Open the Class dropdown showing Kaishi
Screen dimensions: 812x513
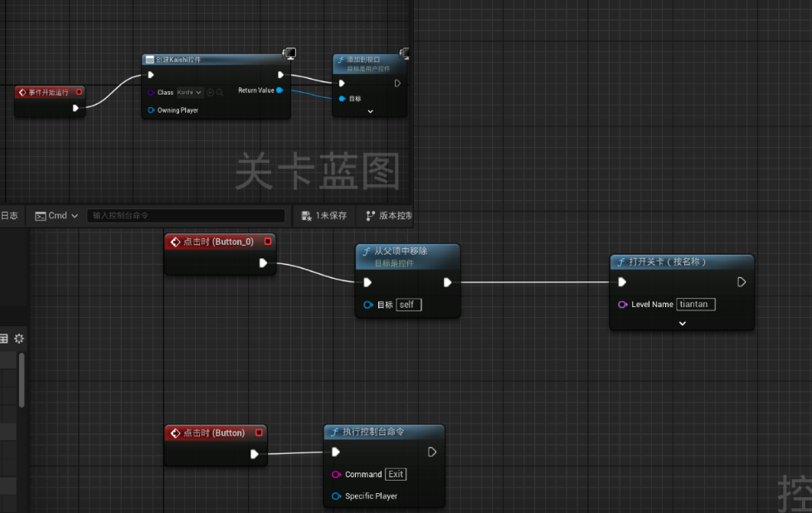190,92
